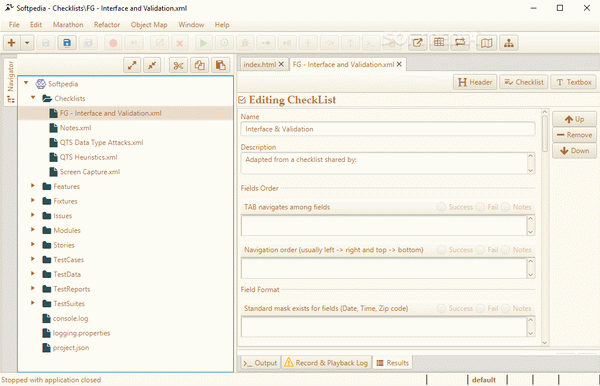Click the Remove button
This screenshot has height=386, width=600.
(x=574, y=135)
